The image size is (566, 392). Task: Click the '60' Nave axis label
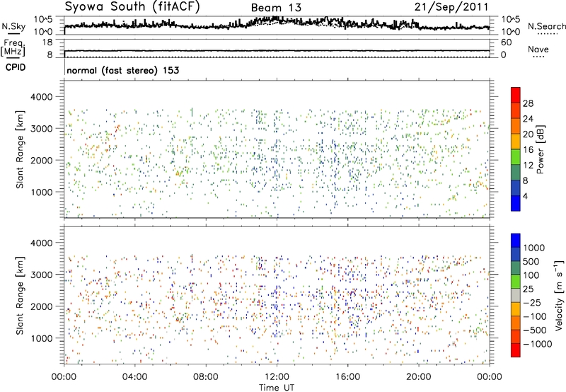506,42
